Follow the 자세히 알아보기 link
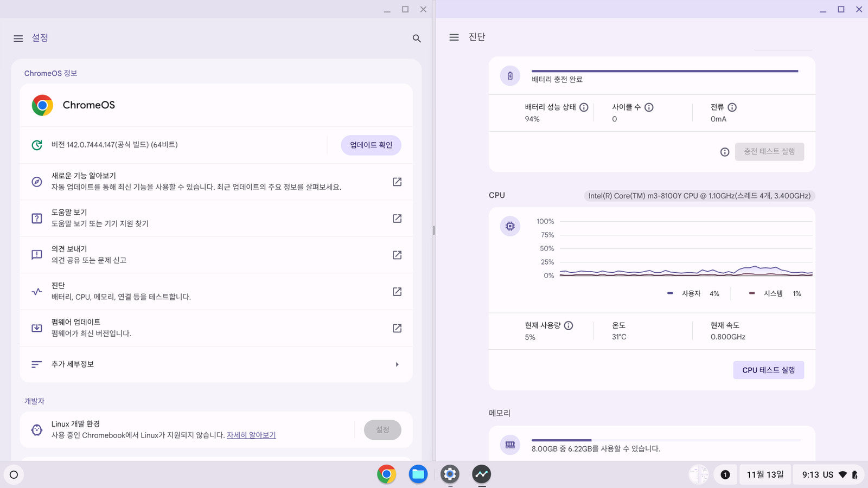868x488 pixels. [x=251, y=435]
